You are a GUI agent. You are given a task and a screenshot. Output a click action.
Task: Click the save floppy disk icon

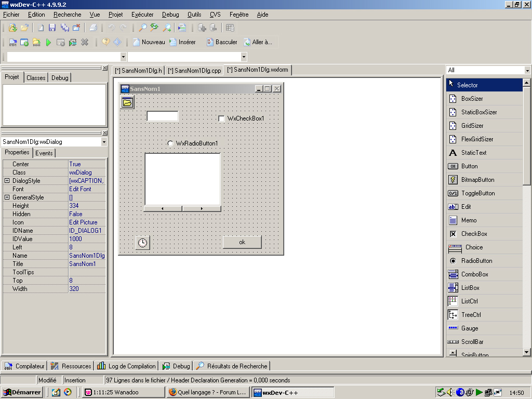pyautogui.click(x=52, y=28)
